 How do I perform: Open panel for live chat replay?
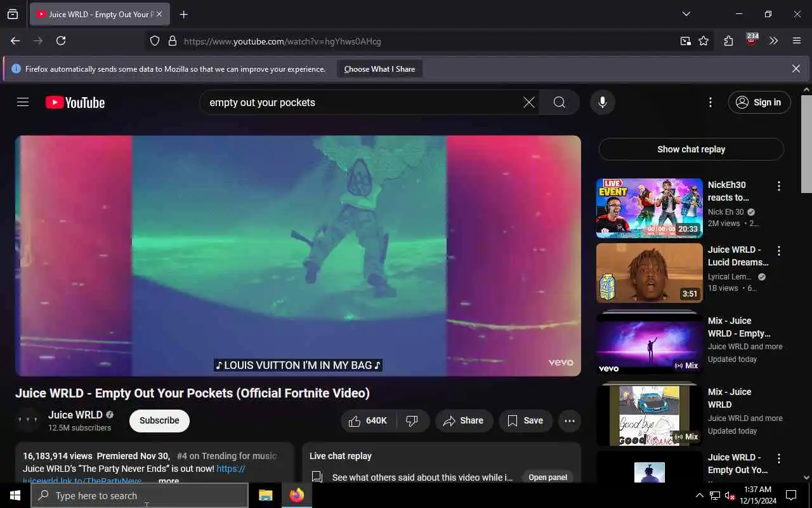[547, 478]
